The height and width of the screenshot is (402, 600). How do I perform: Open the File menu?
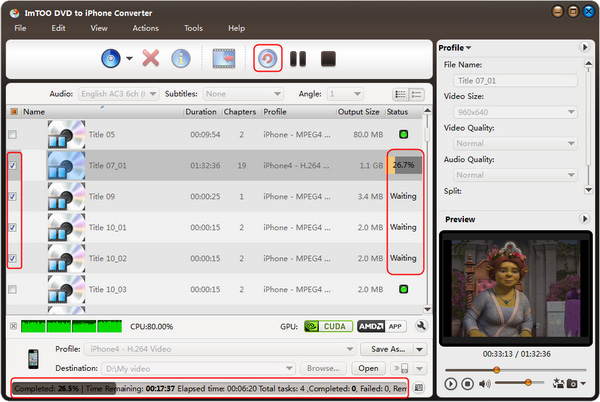pos(20,28)
